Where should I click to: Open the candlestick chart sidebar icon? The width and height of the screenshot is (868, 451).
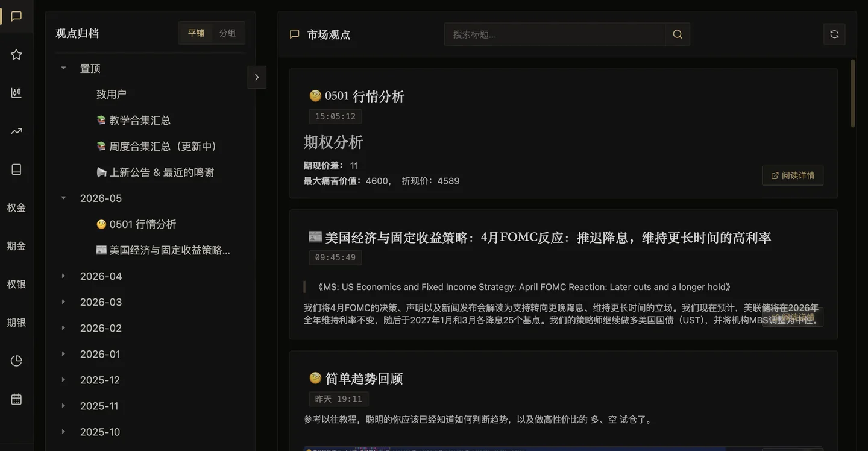coord(16,93)
